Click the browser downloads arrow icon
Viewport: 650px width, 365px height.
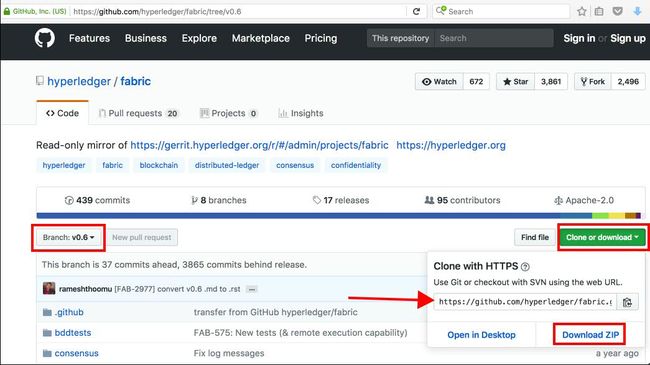[638, 12]
